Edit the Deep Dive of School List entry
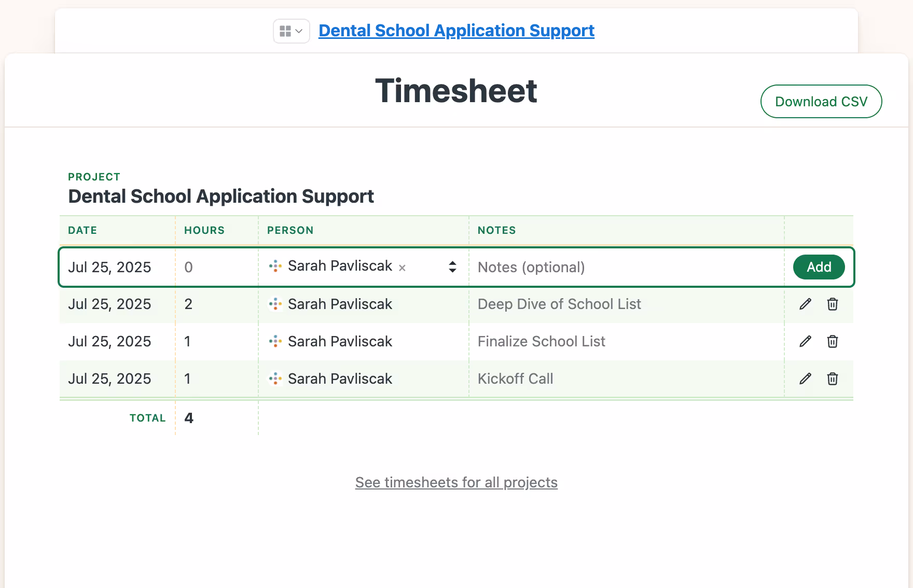The image size is (913, 588). (805, 304)
